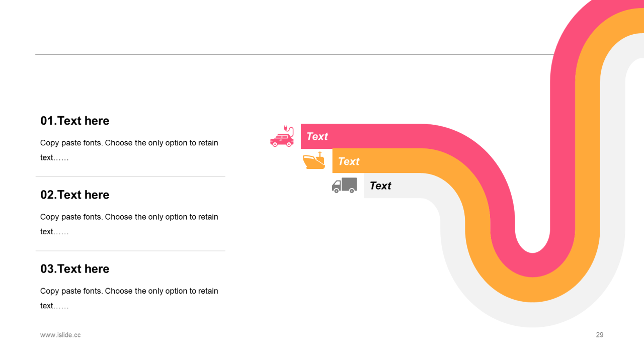Click the slide number 29
Image resolution: width=644 pixels, height=362 pixels.
[599, 335]
